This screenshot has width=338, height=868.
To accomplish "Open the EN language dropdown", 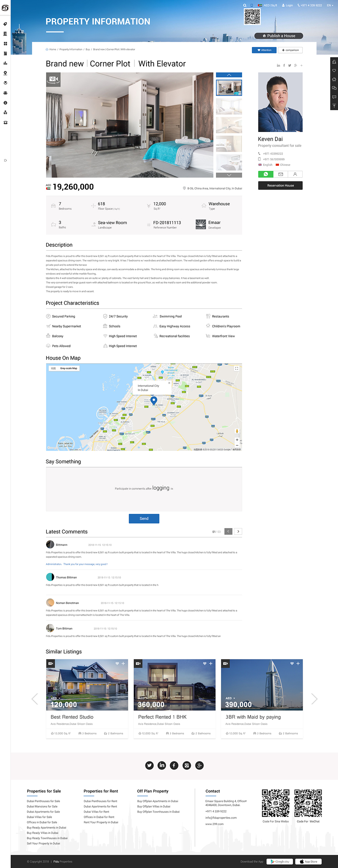I will click(x=330, y=5).
